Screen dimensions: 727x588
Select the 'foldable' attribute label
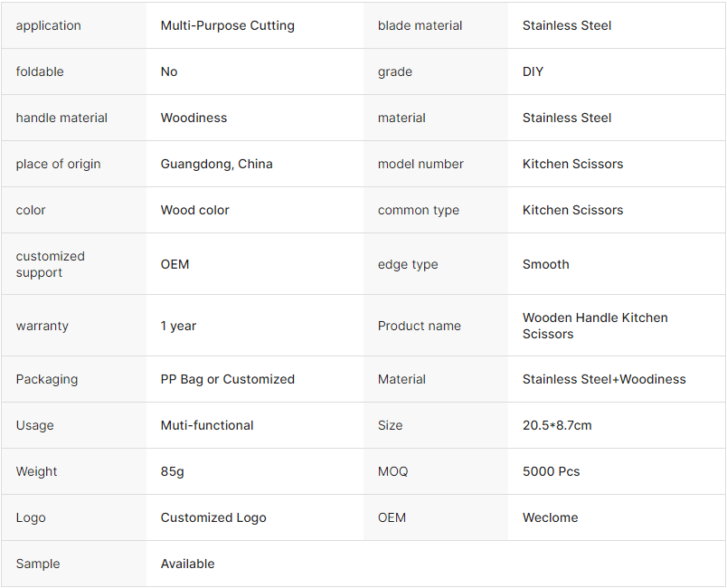point(40,71)
